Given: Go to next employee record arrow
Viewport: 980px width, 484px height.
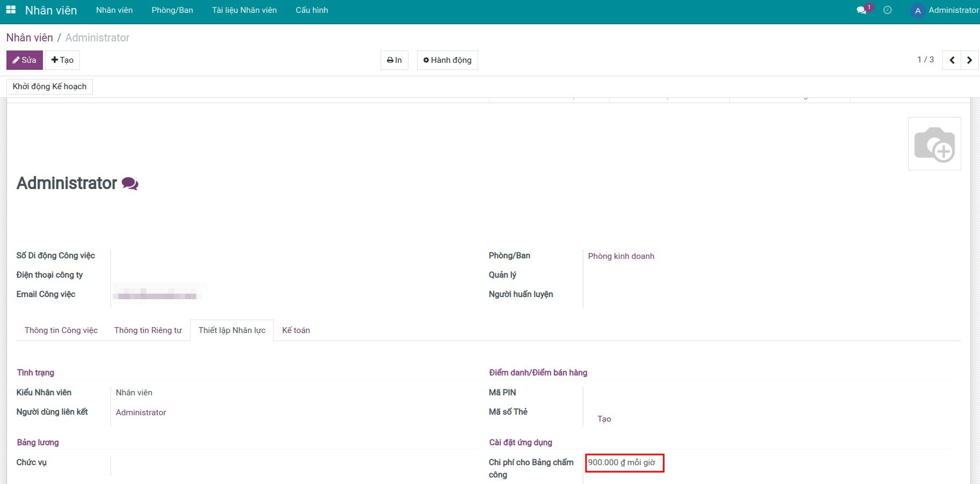Looking at the screenshot, I should tap(969, 60).
